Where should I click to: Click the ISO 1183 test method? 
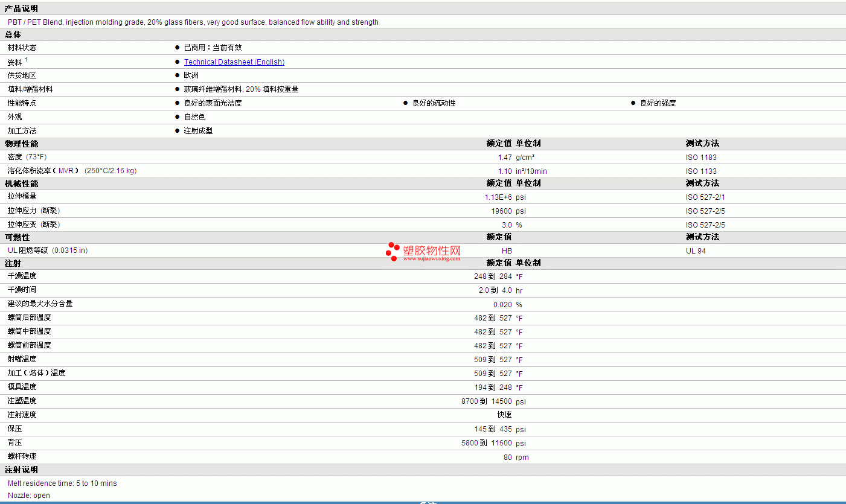701,158
